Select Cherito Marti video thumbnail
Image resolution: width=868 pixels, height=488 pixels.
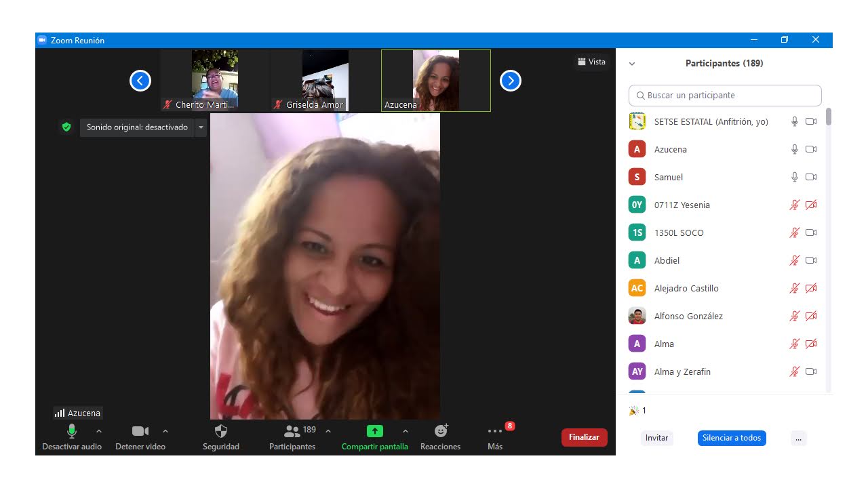pyautogui.click(x=215, y=80)
